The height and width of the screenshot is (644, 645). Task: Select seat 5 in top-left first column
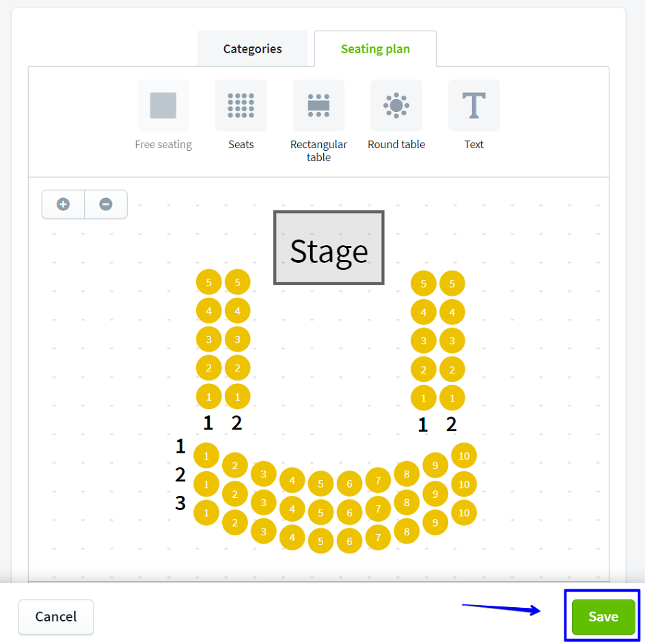pyautogui.click(x=208, y=282)
